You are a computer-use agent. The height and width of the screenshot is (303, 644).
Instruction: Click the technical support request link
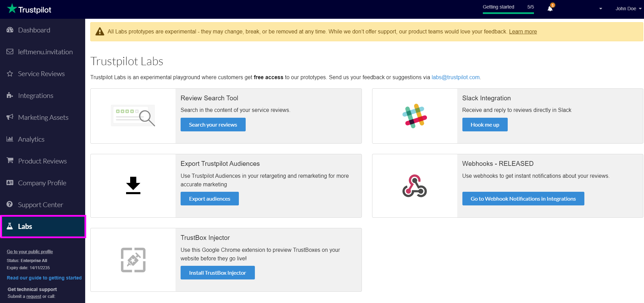34,297
